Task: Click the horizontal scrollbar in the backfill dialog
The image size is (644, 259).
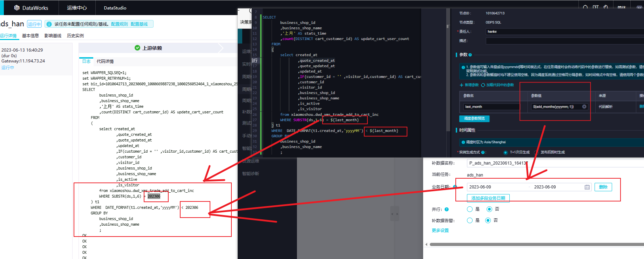Action: point(537,245)
